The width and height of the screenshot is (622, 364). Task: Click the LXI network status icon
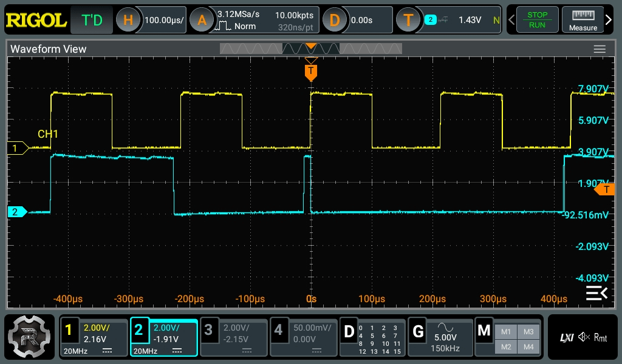tap(566, 337)
